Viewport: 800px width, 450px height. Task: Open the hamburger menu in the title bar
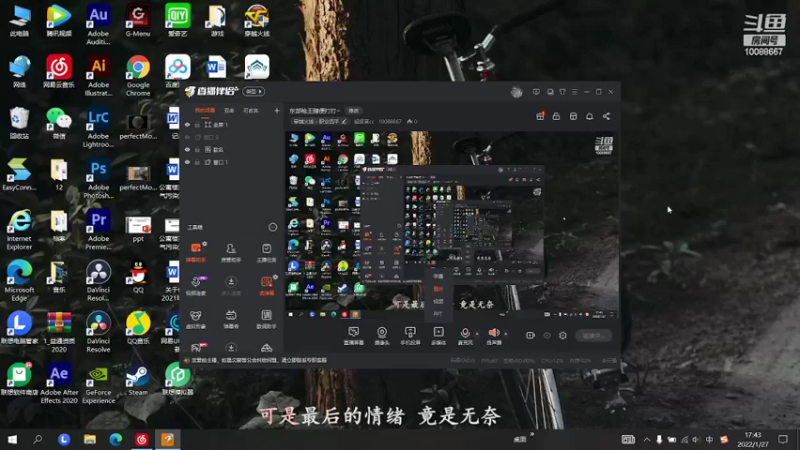tap(574, 92)
